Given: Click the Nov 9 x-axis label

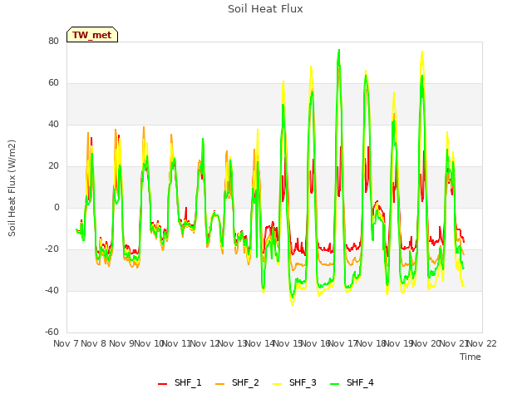Looking at the screenshot, I should (x=121, y=343).
